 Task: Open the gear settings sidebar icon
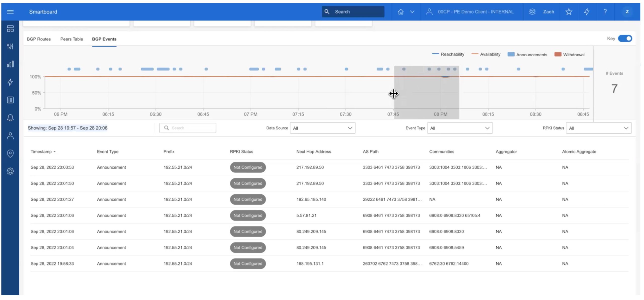[10, 171]
